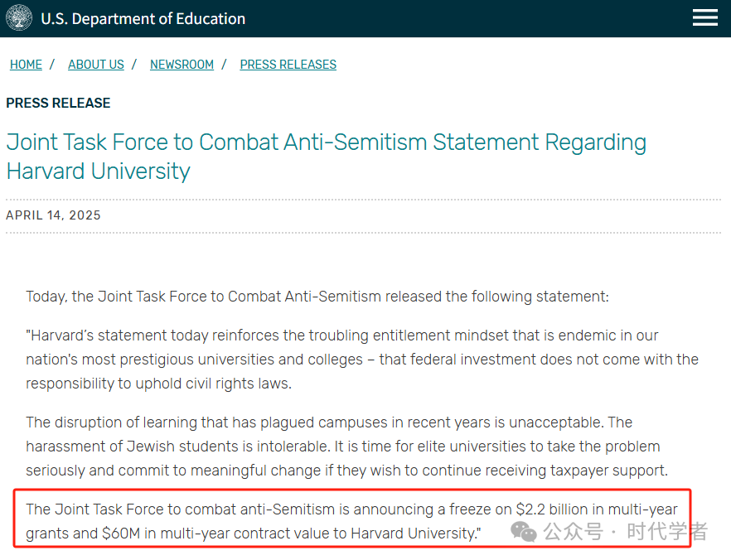
Task: Click the Department of Education seal logo
Action: tap(19, 17)
